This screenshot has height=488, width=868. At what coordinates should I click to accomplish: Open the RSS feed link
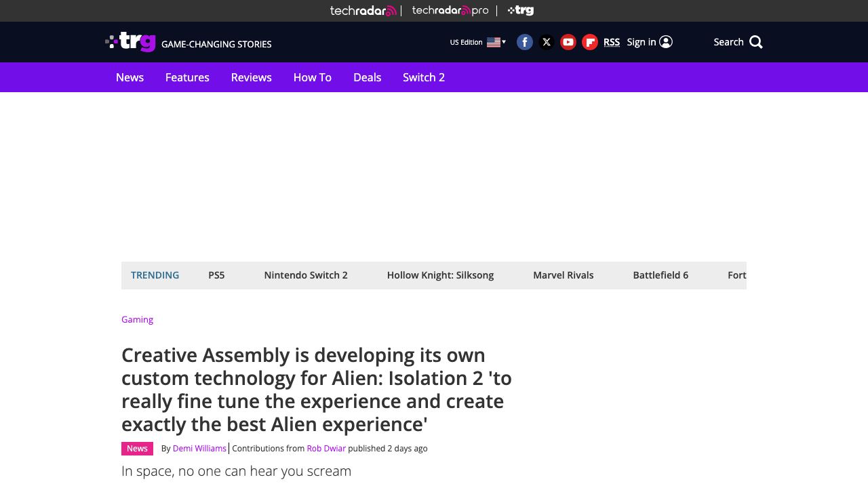pos(612,42)
